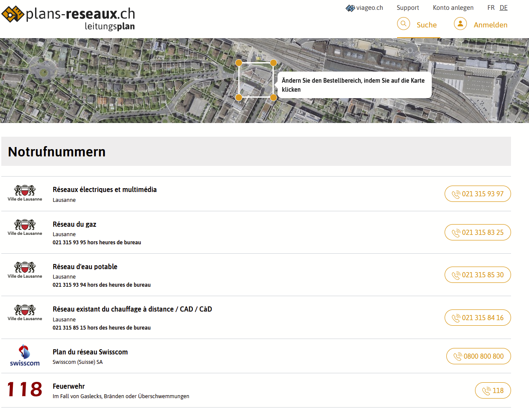Click the 118 Feuerwehr call button
The image size is (529, 420).
pos(493,390)
